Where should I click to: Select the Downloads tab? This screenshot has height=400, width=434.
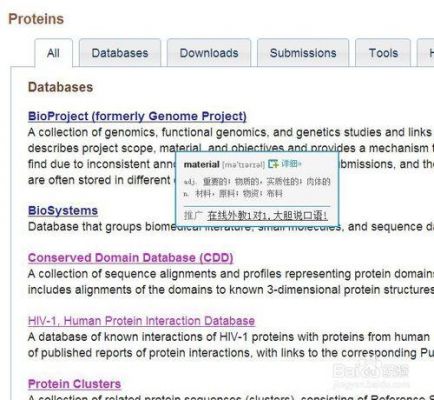click(209, 53)
